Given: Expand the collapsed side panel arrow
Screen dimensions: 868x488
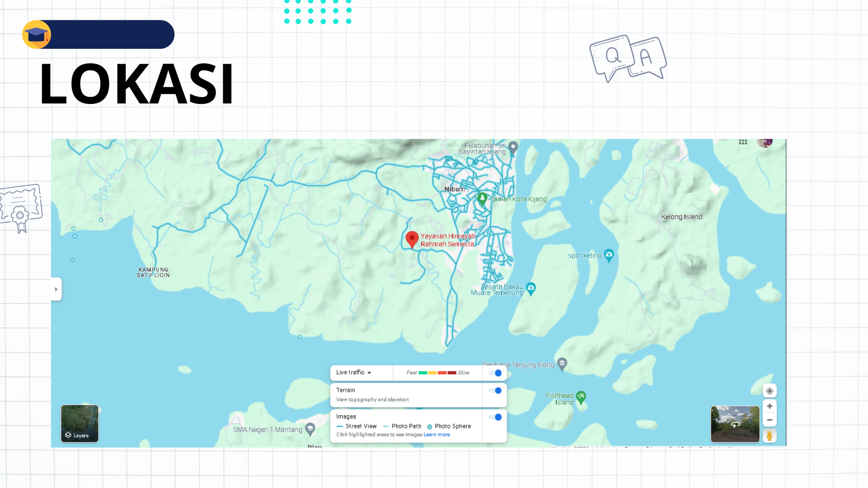Looking at the screenshot, I should pos(56,289).
